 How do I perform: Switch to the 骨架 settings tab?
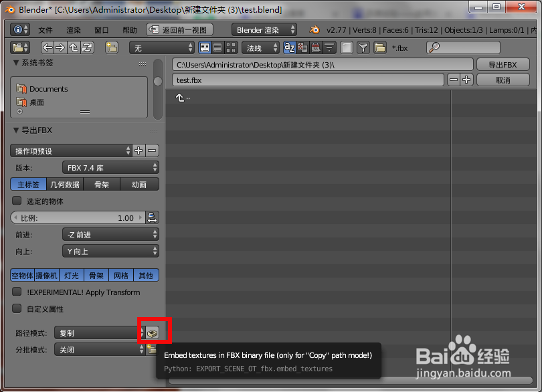click(x=102, y=184)
